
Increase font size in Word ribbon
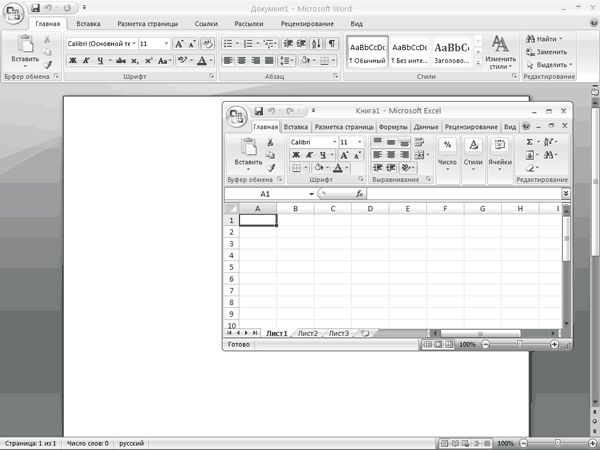(179, 44)
